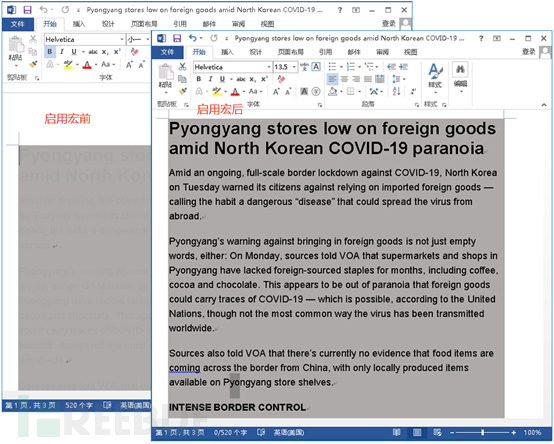Image resolution: width=554 pixels, height=444 pixels.
Task: Switch to the 插入 tab in front window
Action: (x=227, y=52)
